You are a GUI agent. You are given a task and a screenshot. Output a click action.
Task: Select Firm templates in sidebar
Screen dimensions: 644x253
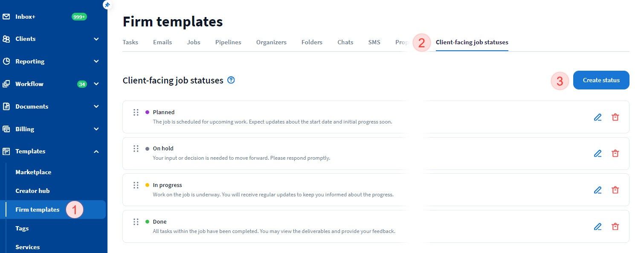tap(38, 210)
